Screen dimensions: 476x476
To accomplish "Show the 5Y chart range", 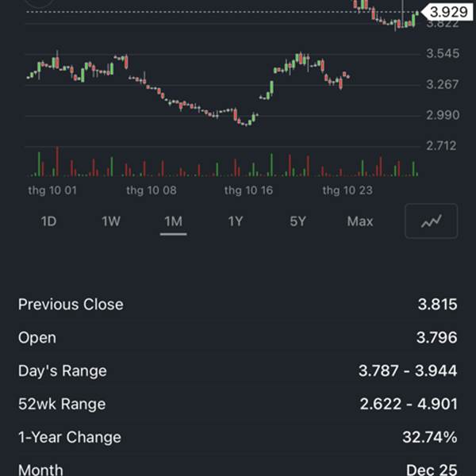I will point(297,221).
